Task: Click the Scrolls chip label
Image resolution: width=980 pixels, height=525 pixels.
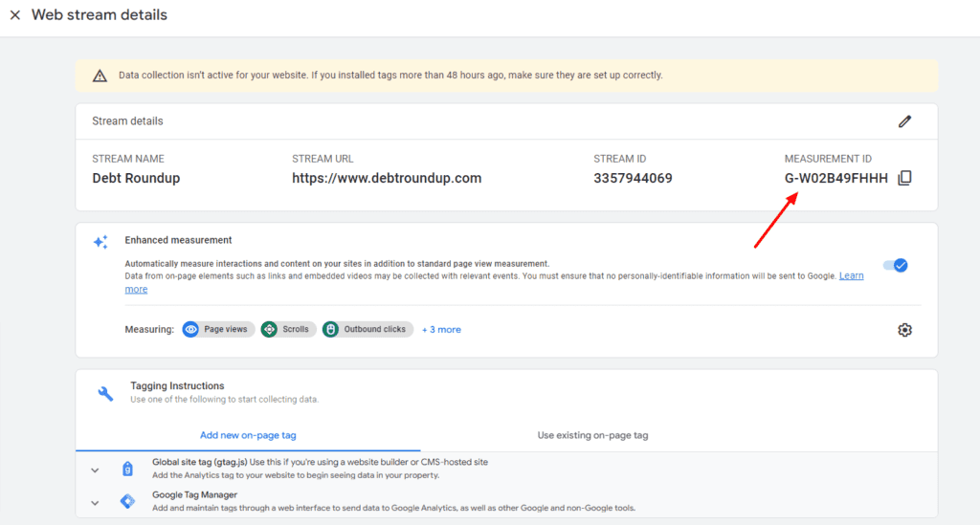Action: pyautogui.click(x=296, y=329)
